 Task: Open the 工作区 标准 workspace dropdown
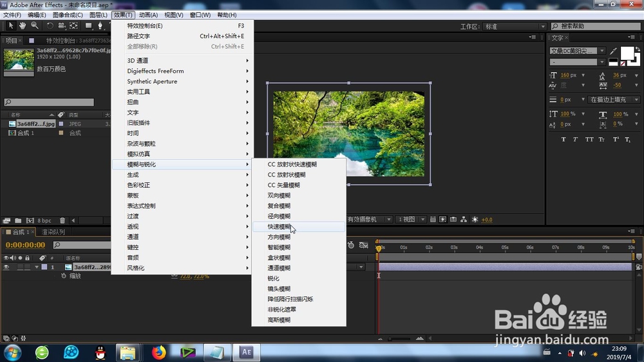(x=514, y=26)
